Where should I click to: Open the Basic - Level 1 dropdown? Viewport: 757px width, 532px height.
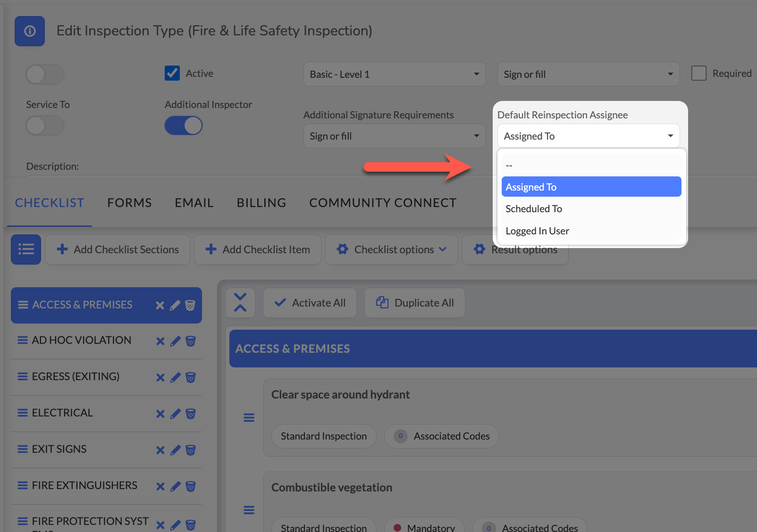coord(394,75)
